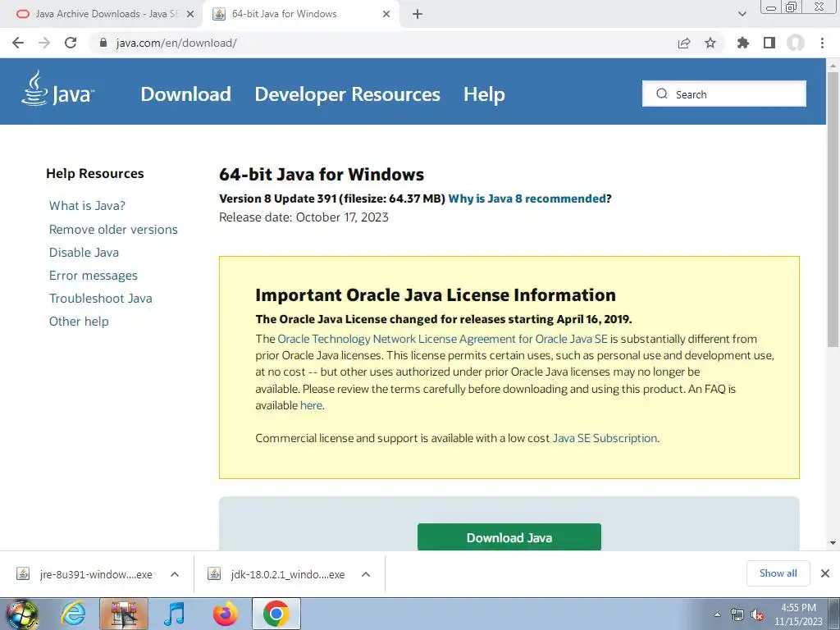Viewport: 840px width, 630px height.
Task: Close the Java Archive Downloads tab
Action: pos(190,14)
